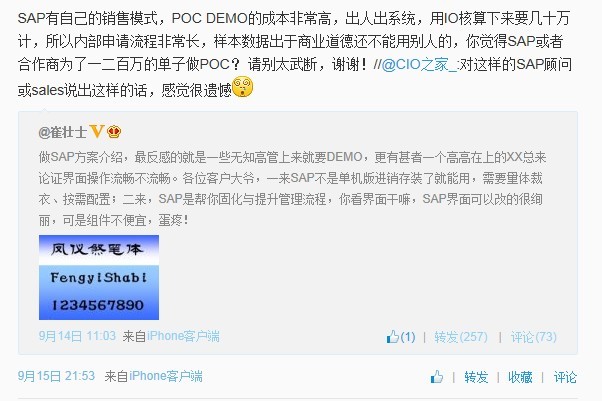Click iPhone客户端 source link in the quoted post
Image resolution: width=602 pixels, height=401 pixels.
[183, 336]
